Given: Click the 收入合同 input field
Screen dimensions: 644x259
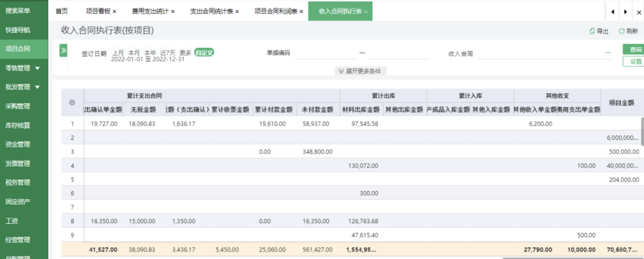Looking at the screenshot, I should click(x=540, y=53).
